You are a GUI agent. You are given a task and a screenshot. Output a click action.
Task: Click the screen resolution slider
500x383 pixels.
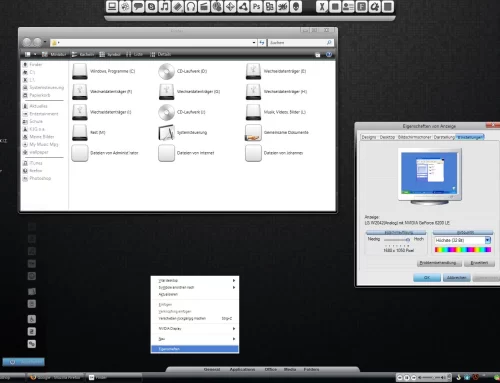(x=397, y=240)
